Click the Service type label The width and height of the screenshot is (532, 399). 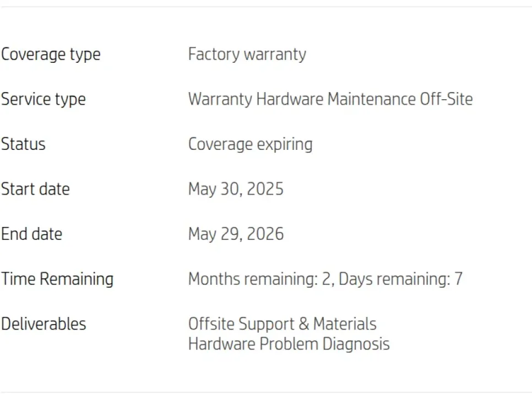[x=44, y=99]
